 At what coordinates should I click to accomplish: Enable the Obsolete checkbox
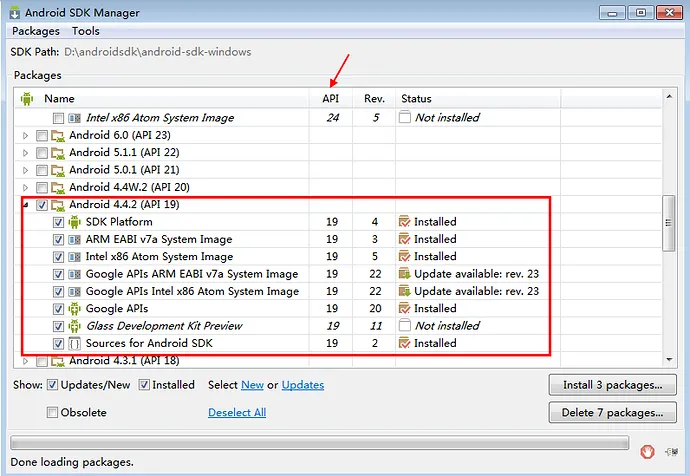(x=52, y=412)
